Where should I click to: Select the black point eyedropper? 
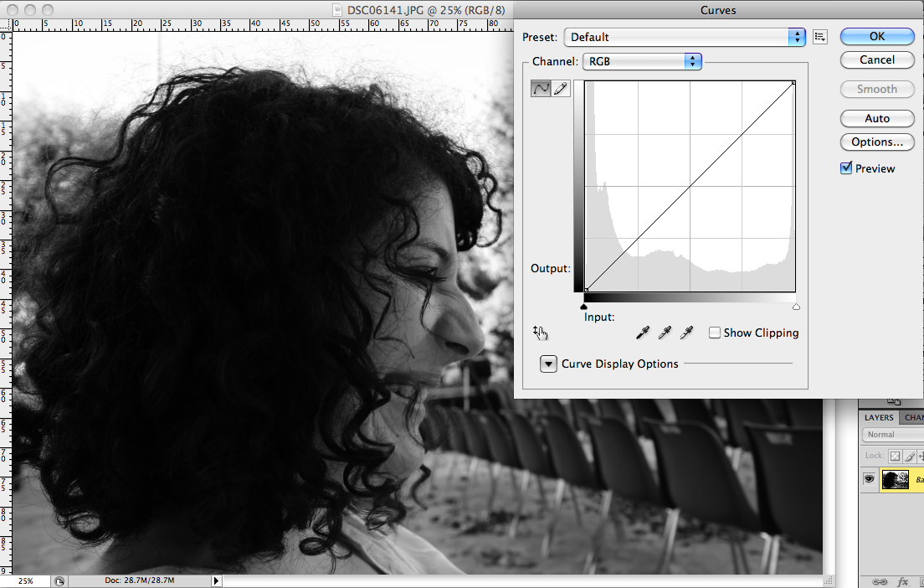click(642, 333)
